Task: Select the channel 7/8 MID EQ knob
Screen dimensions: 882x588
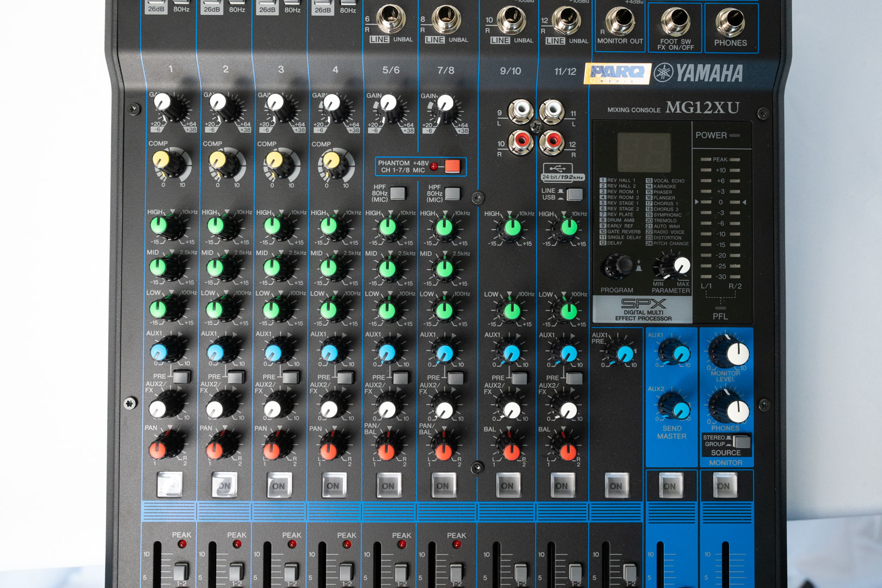Action: coord(444,268)
